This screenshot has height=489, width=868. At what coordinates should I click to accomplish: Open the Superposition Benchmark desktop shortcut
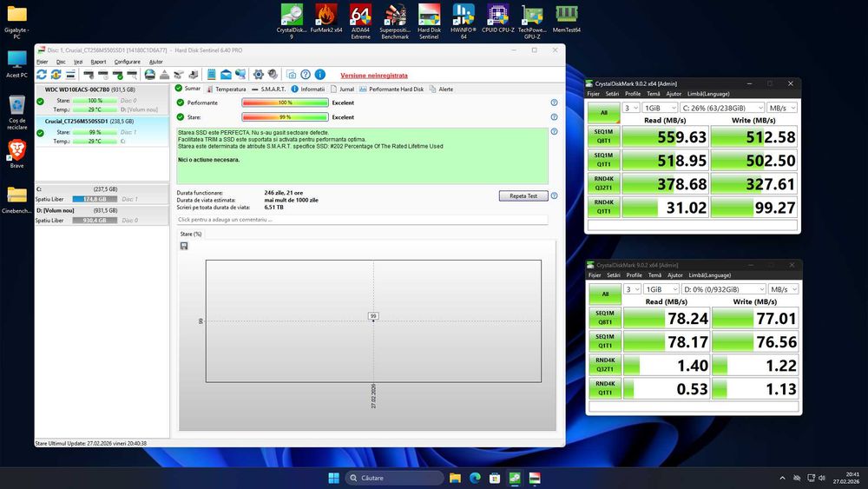coord(395,21)
